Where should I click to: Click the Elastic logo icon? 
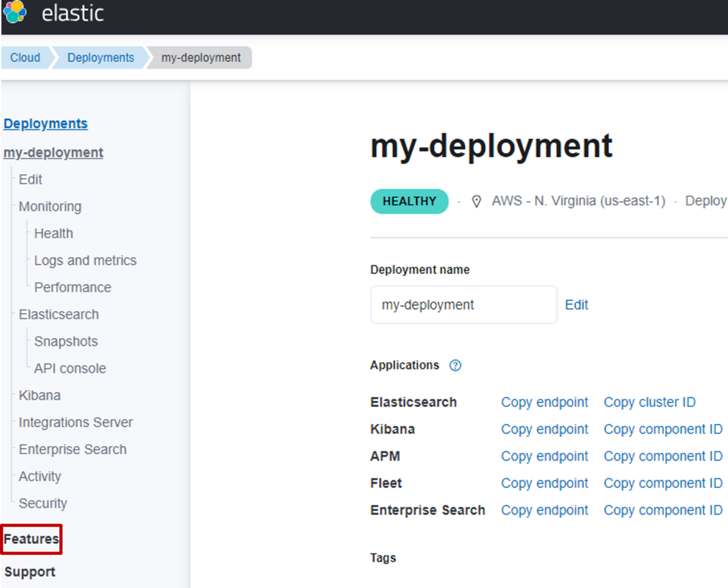coord(15,12)
